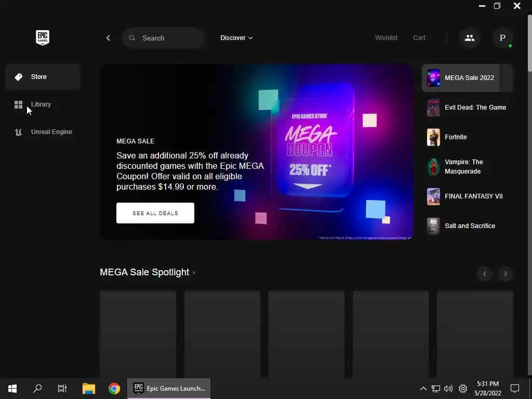Select Vampire: The Masquerade entry
This screenshot has width=532, height=399.
coord(468,167)
